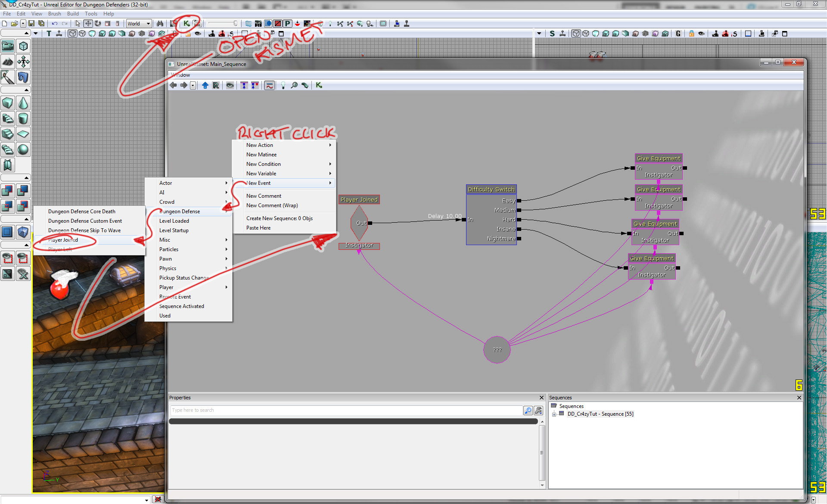Image resolution: width=827 pixels, height=504 pixels.
Task: Open the Kismet Window menu
Action: click(x=180, y=75)
